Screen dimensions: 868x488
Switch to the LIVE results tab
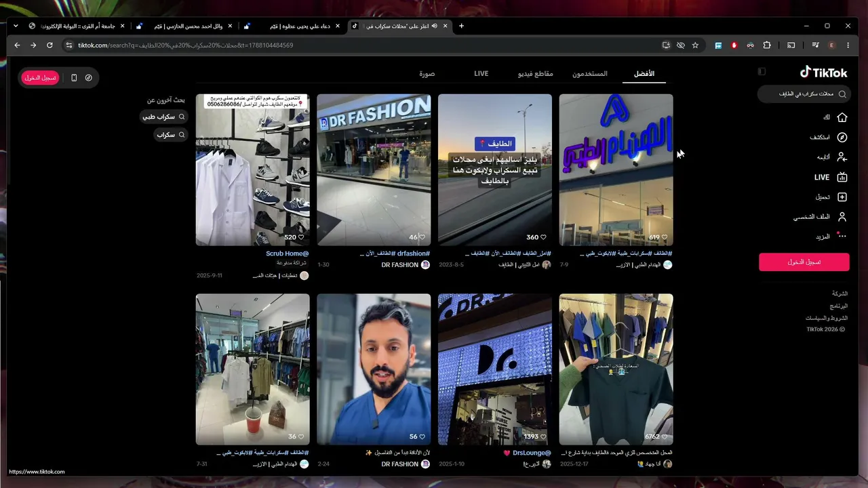[481, 73]
